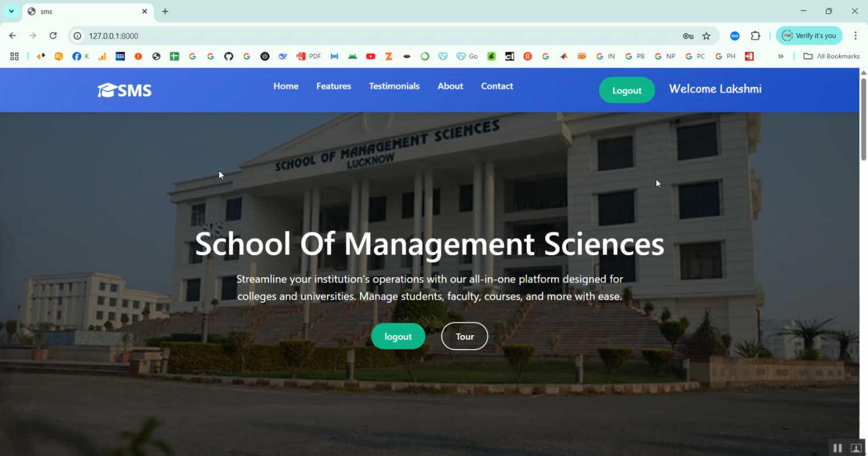Open the Features nav item

pyautogui.click(x=333, y=86)
